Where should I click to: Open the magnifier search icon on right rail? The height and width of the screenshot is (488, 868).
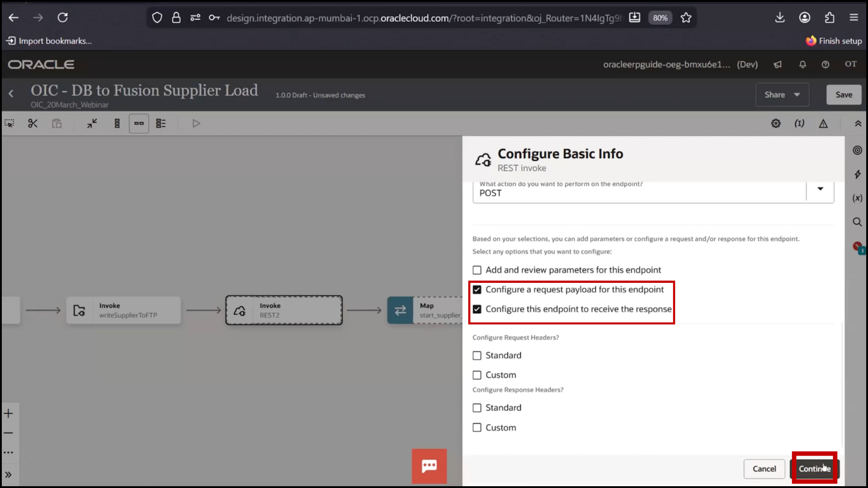click(x=857, y=222)
